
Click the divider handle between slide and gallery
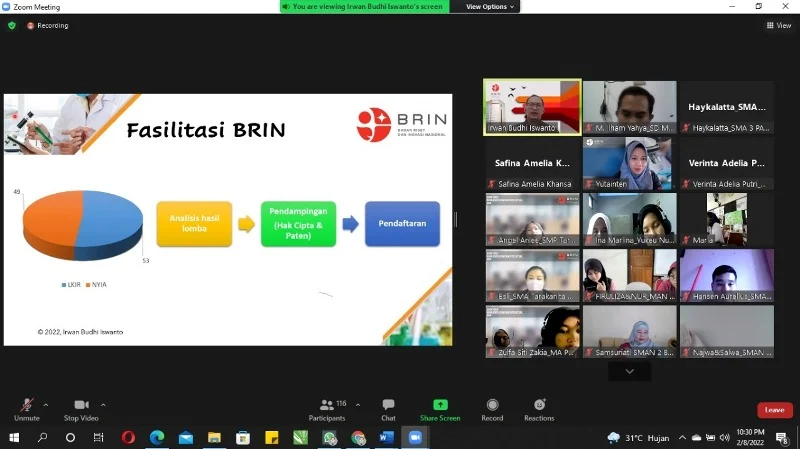click(x=456, y=219)
